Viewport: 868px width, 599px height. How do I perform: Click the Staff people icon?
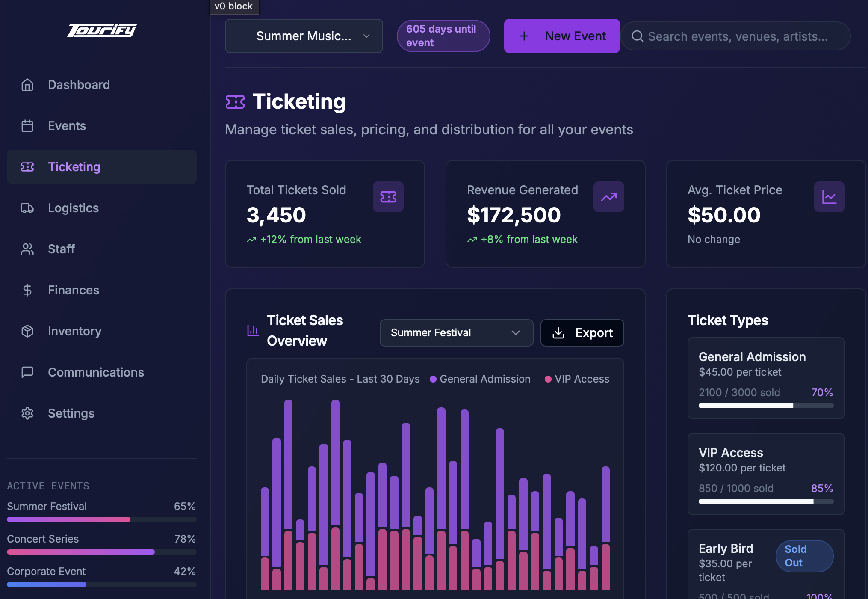tap(27, 249)
